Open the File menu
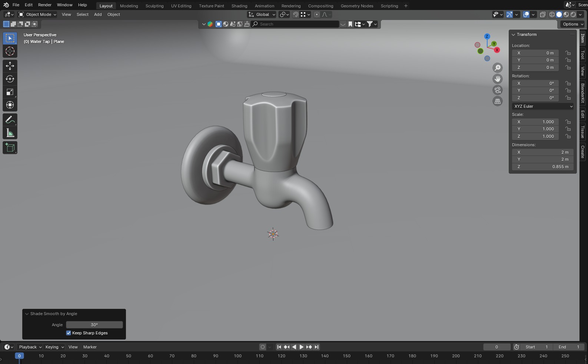 click(x=16, y=5)
